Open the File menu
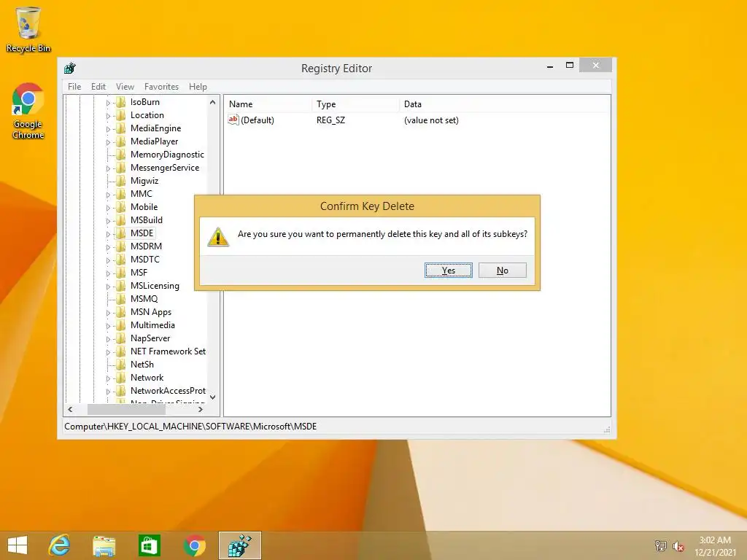Screen dimensions: 747x560 click(74, 87)
